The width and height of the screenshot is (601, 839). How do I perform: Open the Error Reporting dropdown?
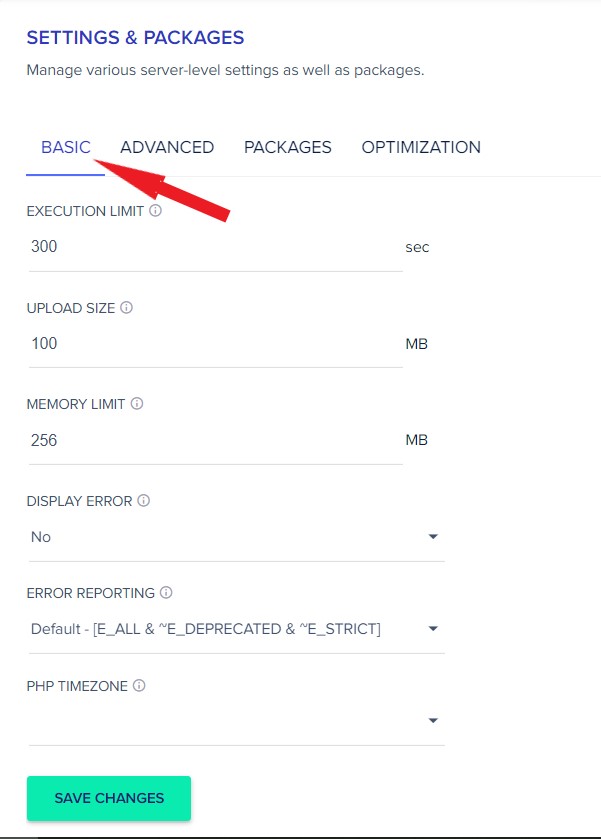click(x=237, y=629)
